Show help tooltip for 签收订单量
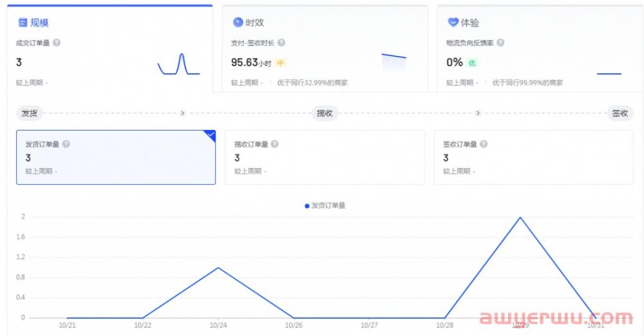Viewport: 644px width, 336px height. point(484,144)
